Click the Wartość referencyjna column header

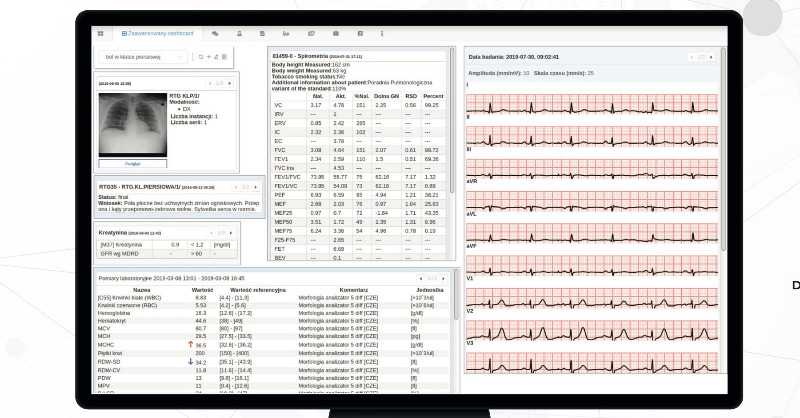[258, 290]
